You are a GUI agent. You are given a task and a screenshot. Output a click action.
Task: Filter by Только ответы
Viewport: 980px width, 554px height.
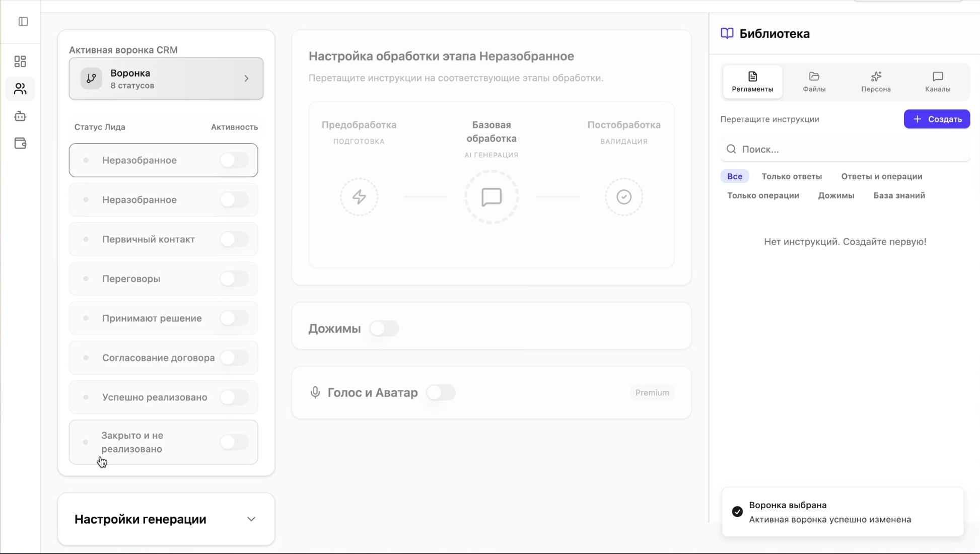[x=792, y=177]
